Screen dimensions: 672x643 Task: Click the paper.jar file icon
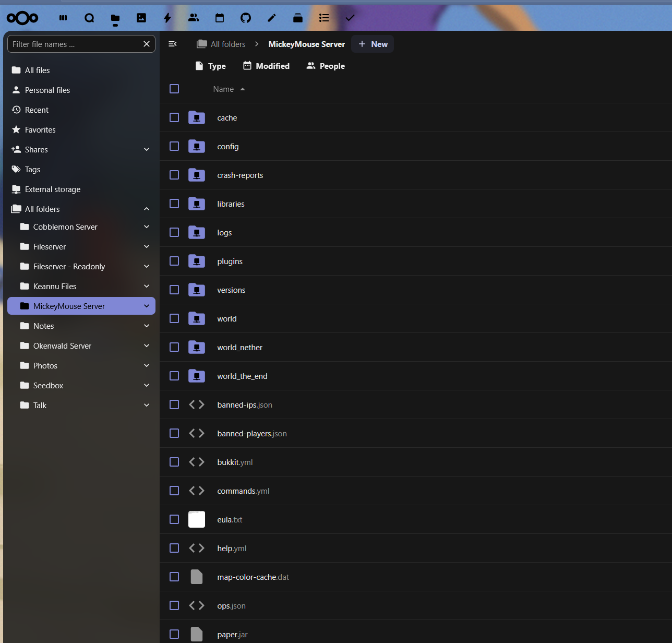[x=197, y=634]
